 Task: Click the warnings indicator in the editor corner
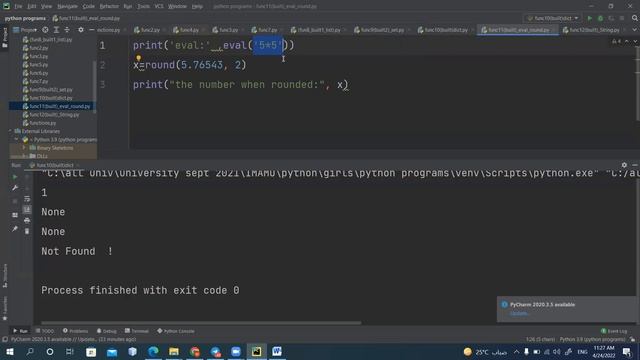click(616, 41)
